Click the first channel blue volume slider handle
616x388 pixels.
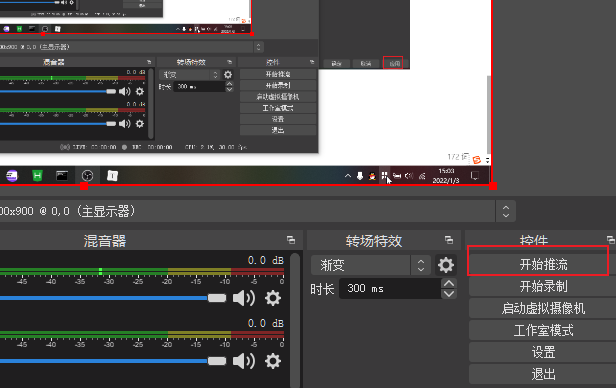point(217,298)
